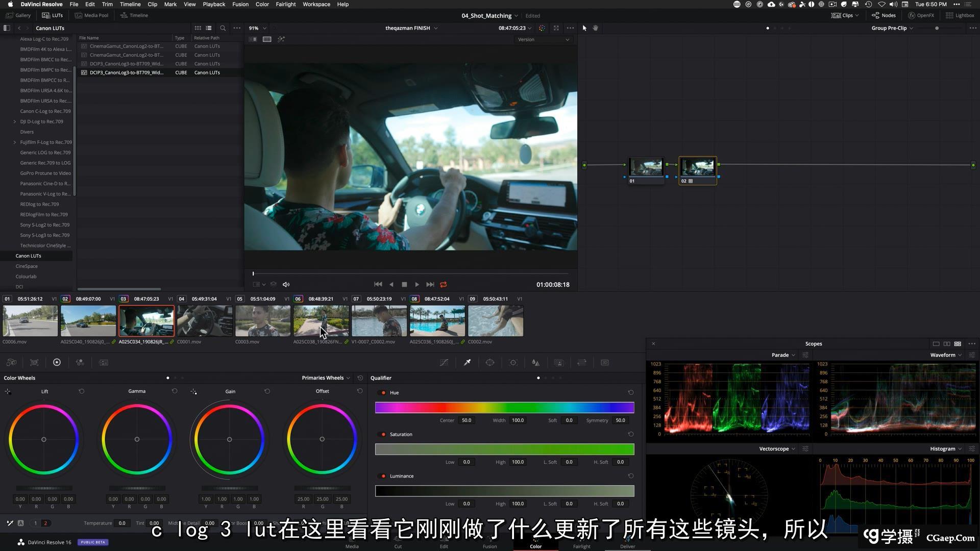Viewport: 980px width, 551px height.
Task: Open the Fusion menu in menu bar
Action: tap(240, 4)
